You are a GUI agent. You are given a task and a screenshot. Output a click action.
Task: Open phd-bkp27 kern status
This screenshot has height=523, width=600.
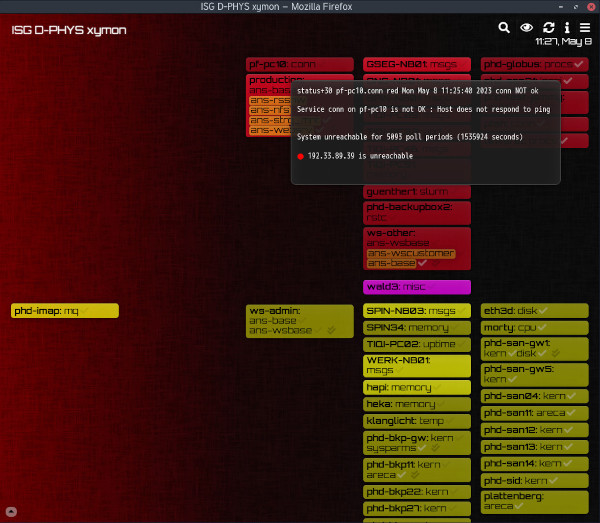[x=417, y=508]
